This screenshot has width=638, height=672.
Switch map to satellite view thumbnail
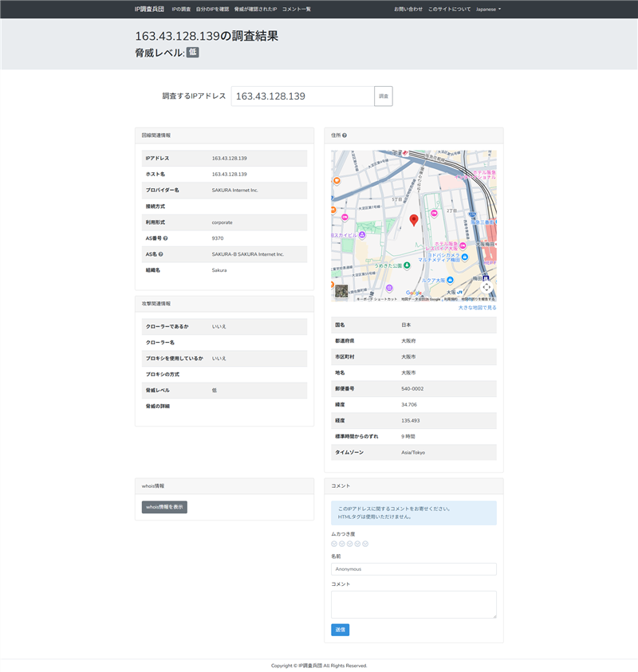pos(341,292)
